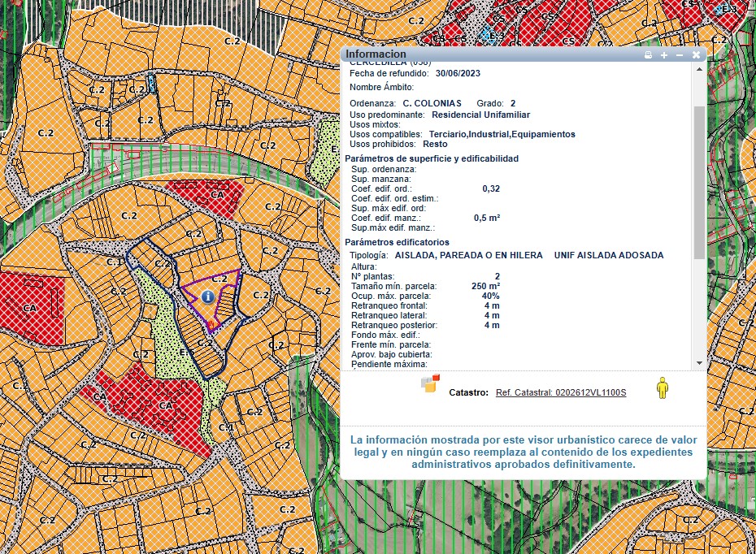756x554 pixels.
Task: Click the Parámetros de superficie y edificabilidad heading
Action: pyautogui.click(x=432, y=158)
